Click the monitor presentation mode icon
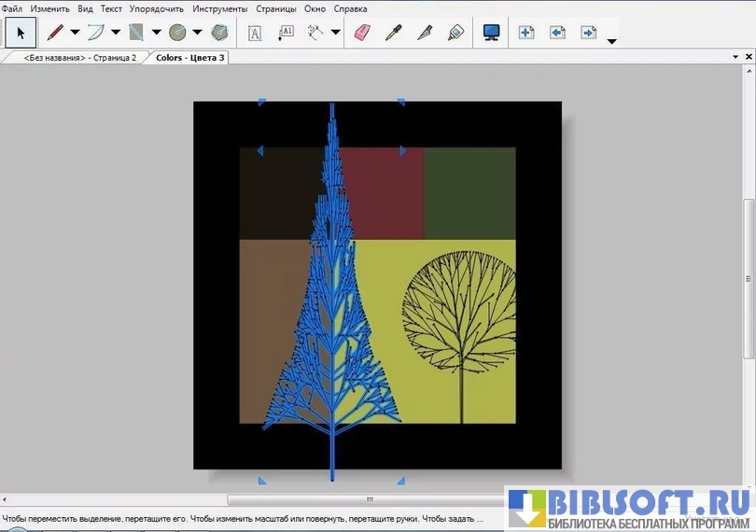 [491, 33]
